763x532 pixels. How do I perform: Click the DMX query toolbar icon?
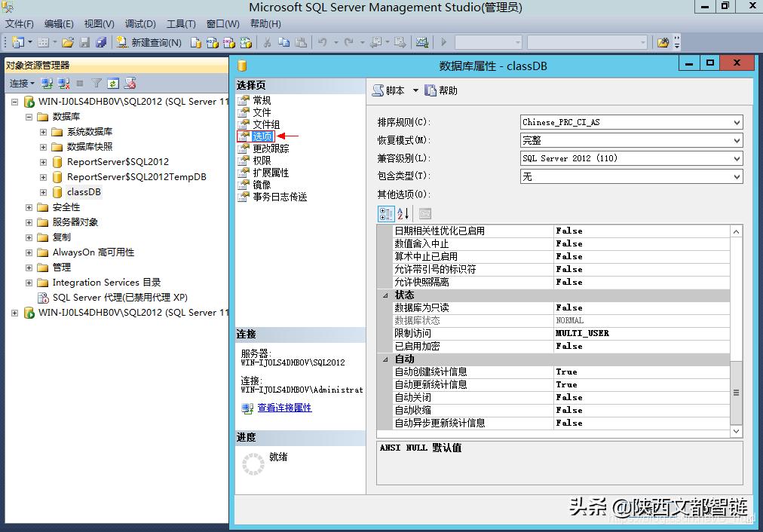pos(228,42)
